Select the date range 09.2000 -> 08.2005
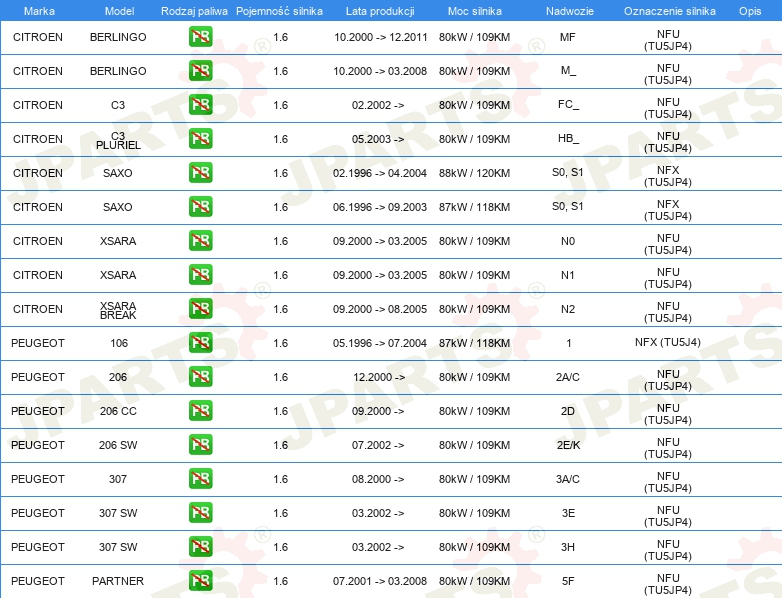 coord(380,309)
